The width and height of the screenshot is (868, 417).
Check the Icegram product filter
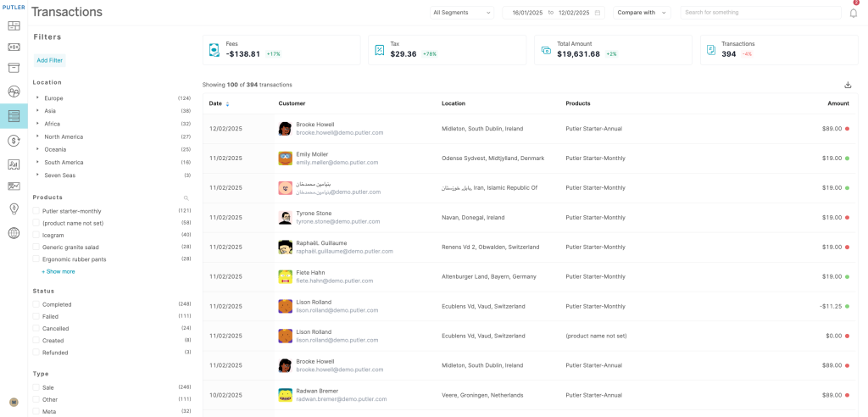[x=36, y=236]
